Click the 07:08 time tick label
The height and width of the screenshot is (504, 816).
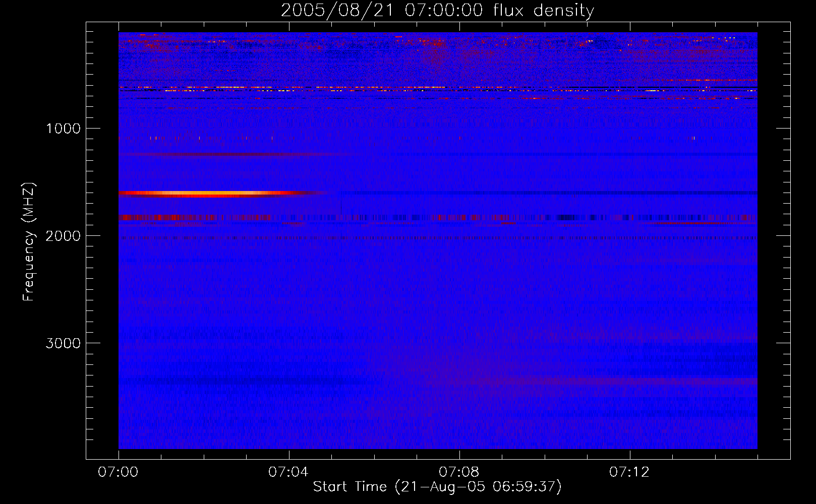tap(459, 472)
